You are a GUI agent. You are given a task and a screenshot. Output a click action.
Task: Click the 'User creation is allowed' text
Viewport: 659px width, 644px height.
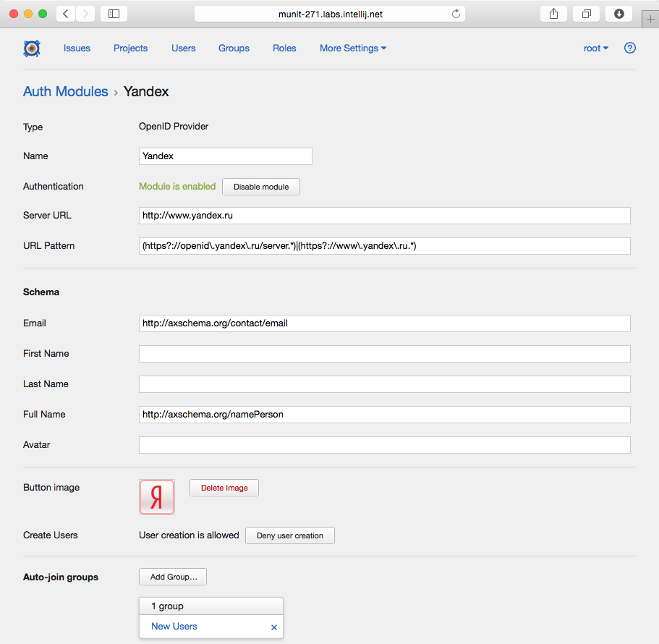coord(189,535)
